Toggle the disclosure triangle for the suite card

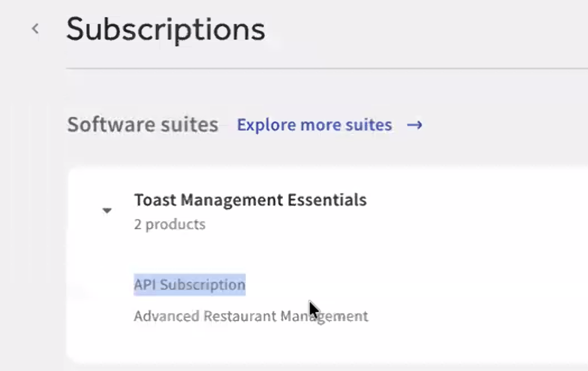tap(107, 211)
